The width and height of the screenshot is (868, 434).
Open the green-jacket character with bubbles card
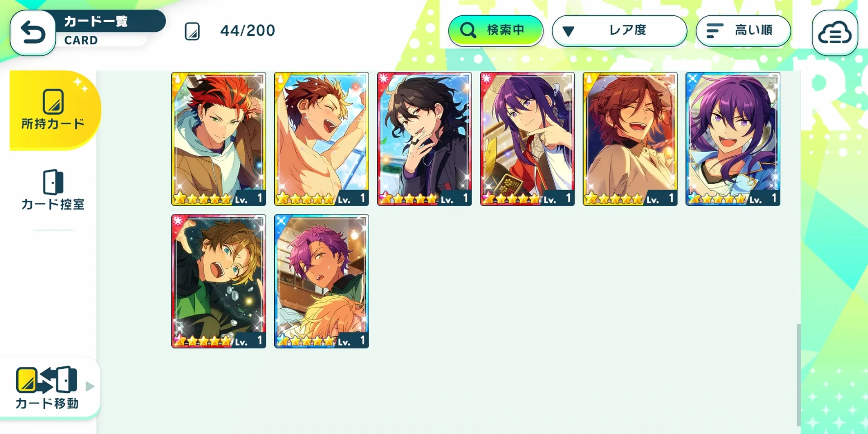coord(219,281)
